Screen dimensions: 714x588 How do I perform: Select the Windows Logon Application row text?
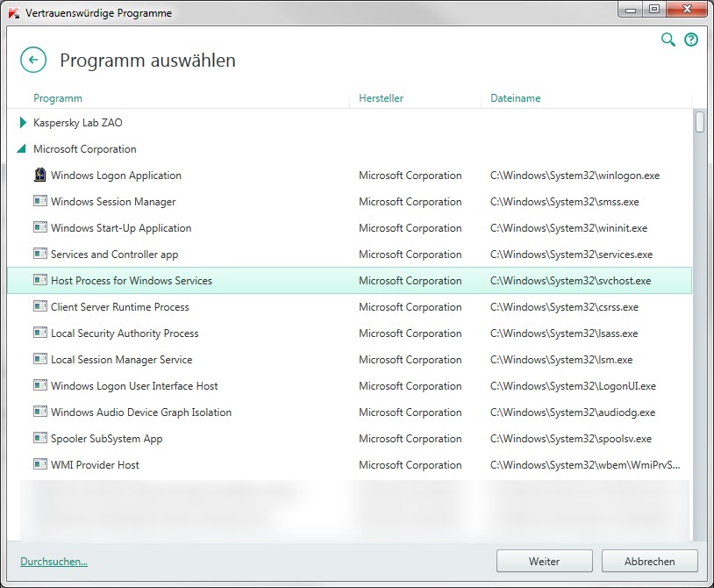pyautogui.click(x=116, y=176)
